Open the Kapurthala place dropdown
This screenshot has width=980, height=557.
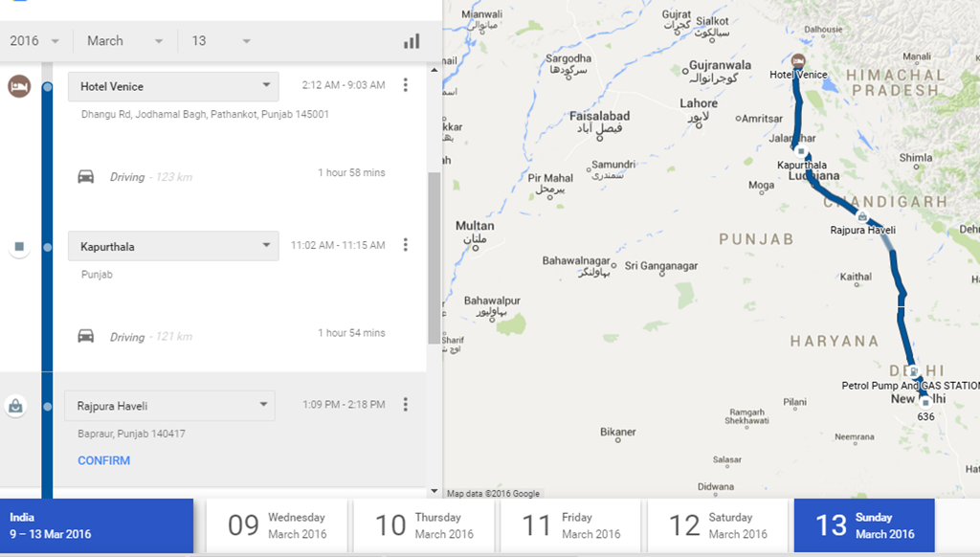pyautogui.click(x=172, y=246)
